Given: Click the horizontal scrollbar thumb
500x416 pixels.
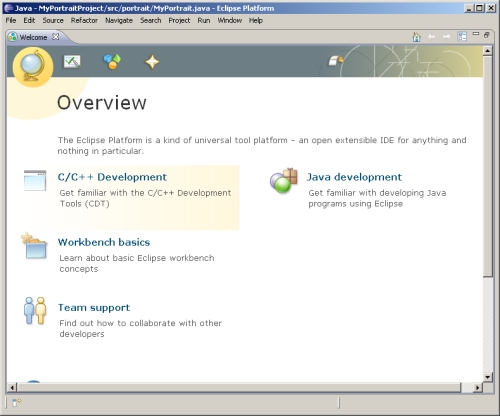Looking at the screenshot, I should [239, 387].
